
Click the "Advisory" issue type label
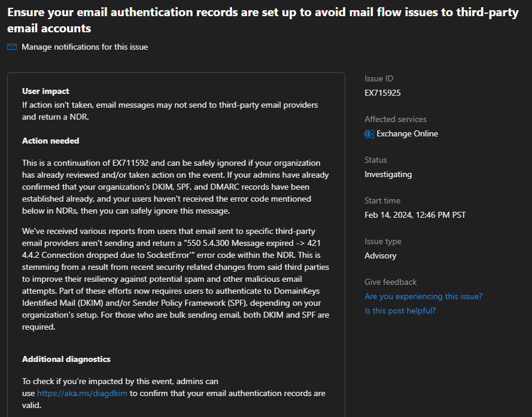click(381, 255)
